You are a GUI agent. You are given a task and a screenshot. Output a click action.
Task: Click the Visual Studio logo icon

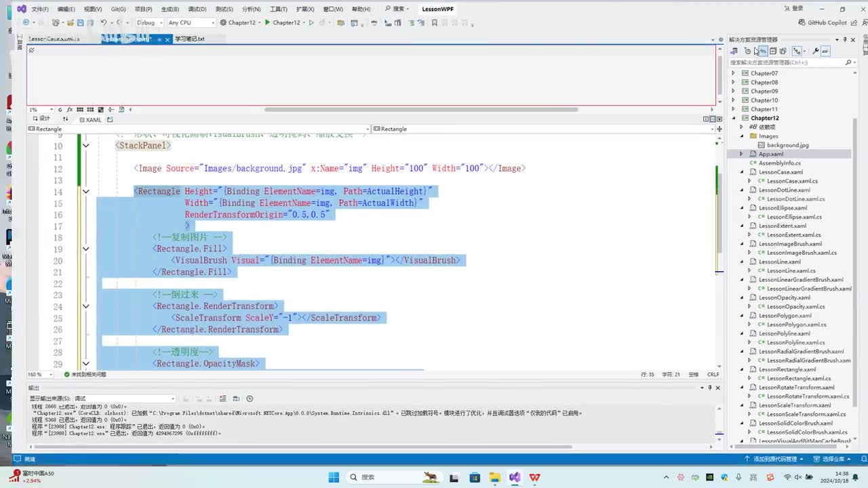pos(22,9)
